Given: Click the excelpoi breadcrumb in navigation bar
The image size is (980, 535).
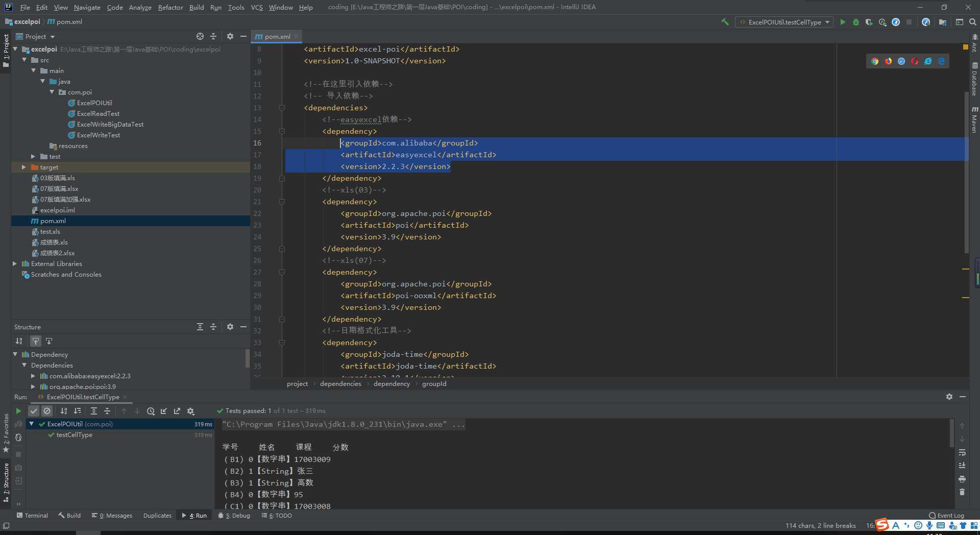Looking at the screenshot, I should [22, 21].
